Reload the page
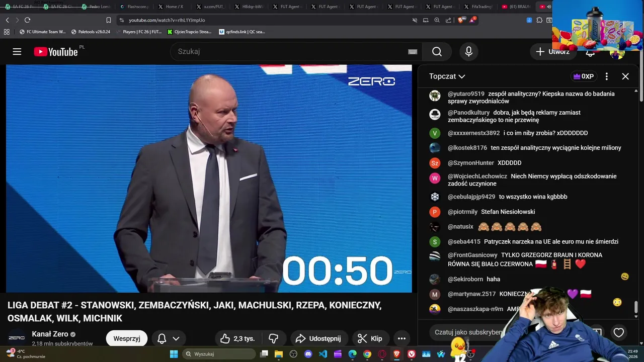 point(27,20)
